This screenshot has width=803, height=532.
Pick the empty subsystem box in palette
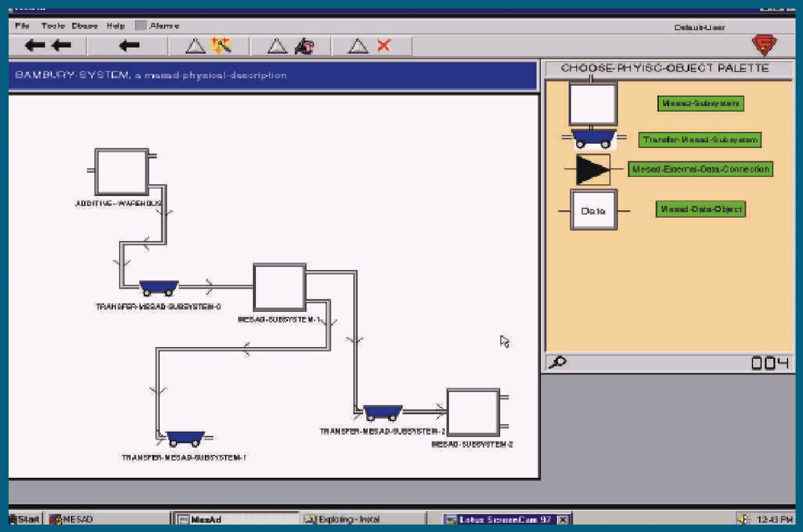pyautogui.click(x=593, y=104)
